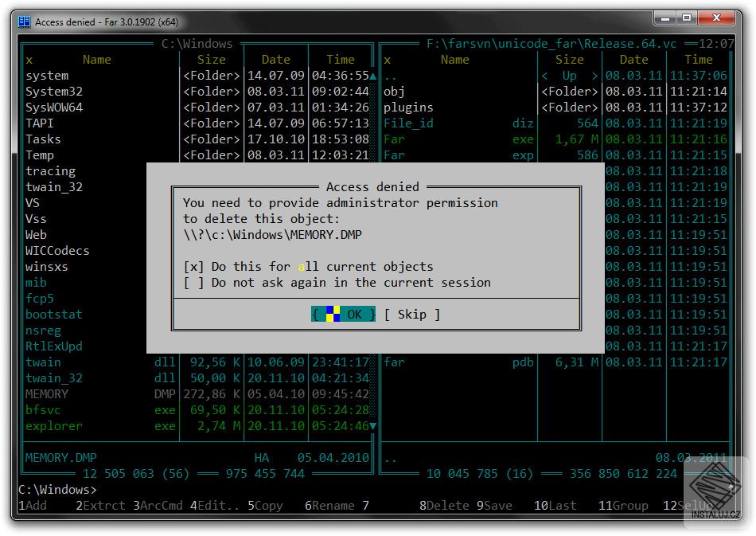Click the F9 Save key bar item
756x536 pixels.
[494, 506]
